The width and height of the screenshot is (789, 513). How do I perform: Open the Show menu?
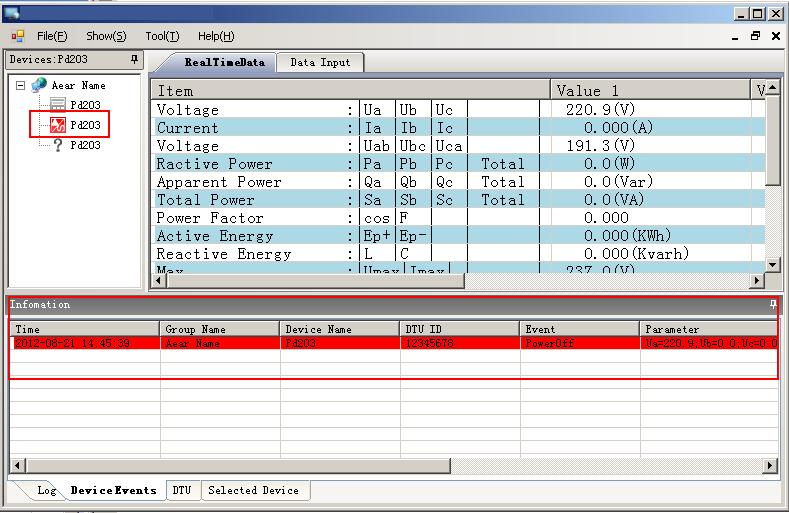106,36
